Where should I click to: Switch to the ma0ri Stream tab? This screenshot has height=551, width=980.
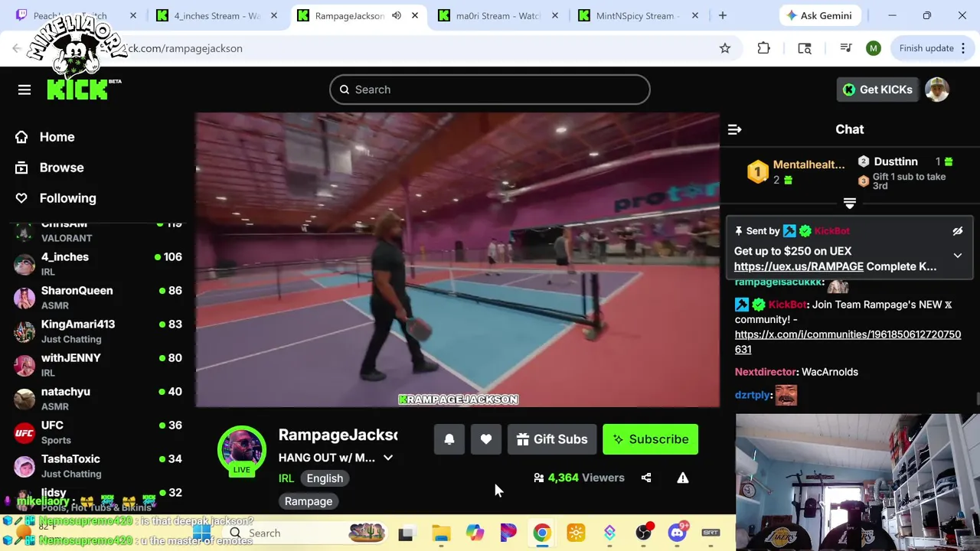point(498,15)
